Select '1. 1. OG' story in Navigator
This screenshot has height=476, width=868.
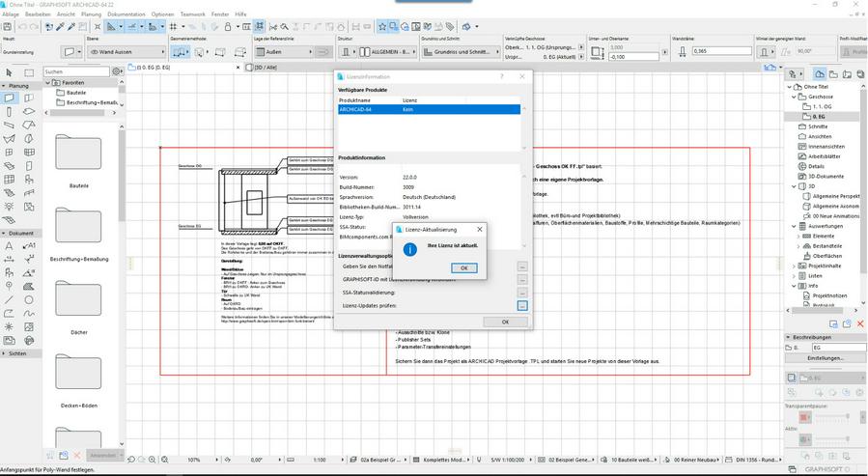coord(822,107)
